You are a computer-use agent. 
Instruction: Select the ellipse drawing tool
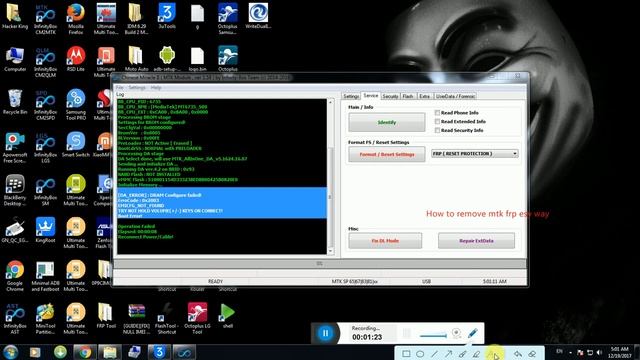pyautogui.click(x=420, y=354)
